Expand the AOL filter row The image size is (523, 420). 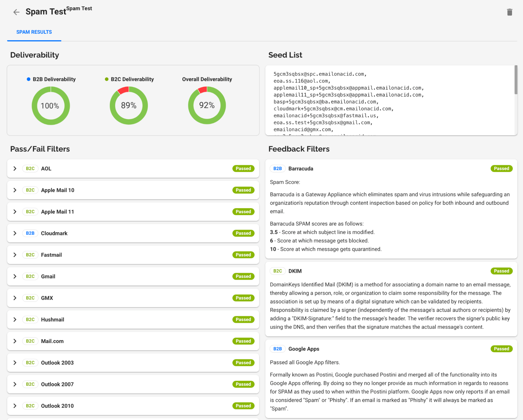coord(15,169)
